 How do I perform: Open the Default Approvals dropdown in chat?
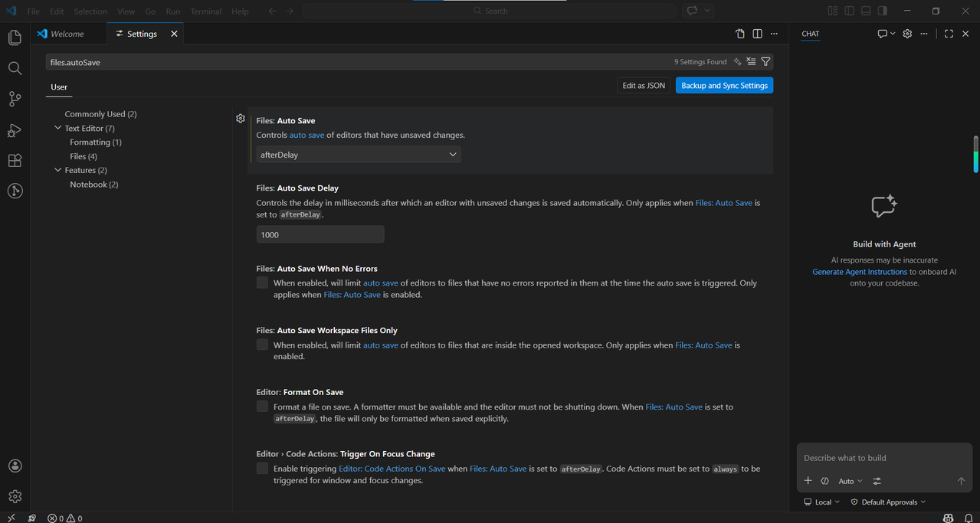[888, 502]
